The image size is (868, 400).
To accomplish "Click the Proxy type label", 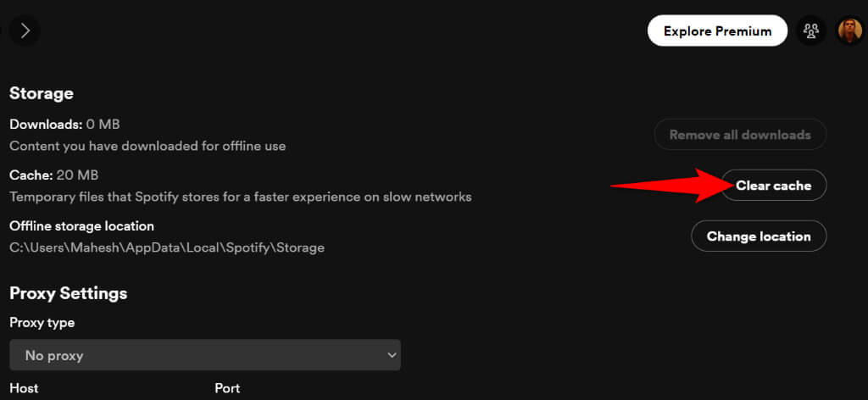I will point(42,323).
